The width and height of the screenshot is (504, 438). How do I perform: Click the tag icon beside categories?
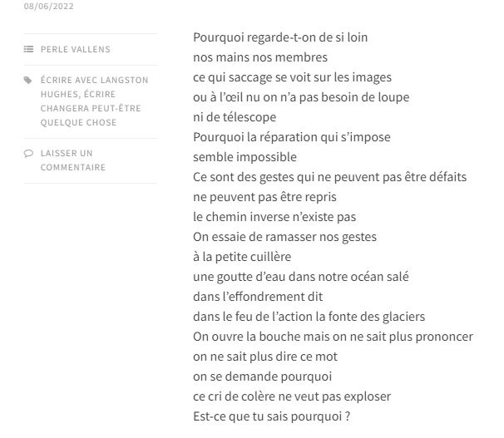28,81
